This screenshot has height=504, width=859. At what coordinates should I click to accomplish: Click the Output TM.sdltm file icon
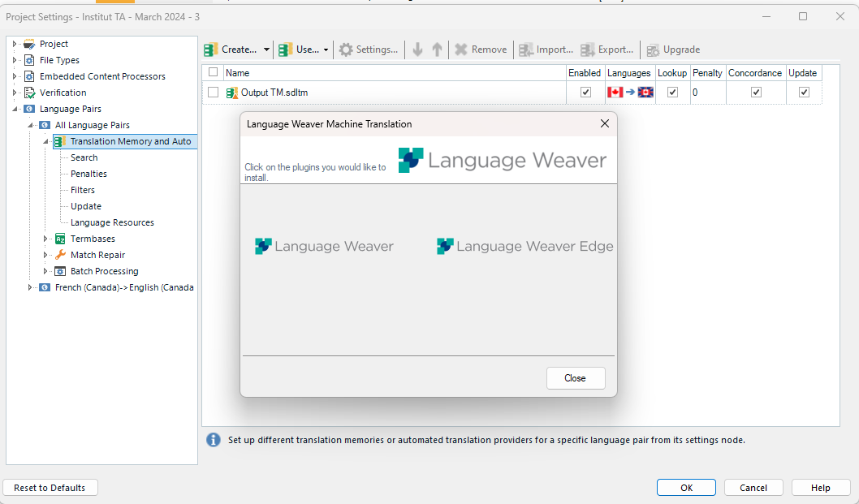(232, 93)
